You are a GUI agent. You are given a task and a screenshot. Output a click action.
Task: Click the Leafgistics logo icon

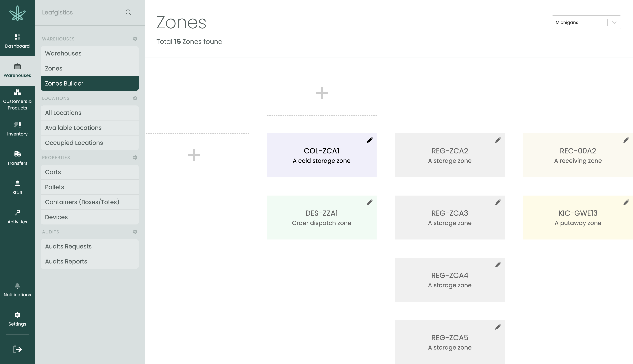[17, 13]
